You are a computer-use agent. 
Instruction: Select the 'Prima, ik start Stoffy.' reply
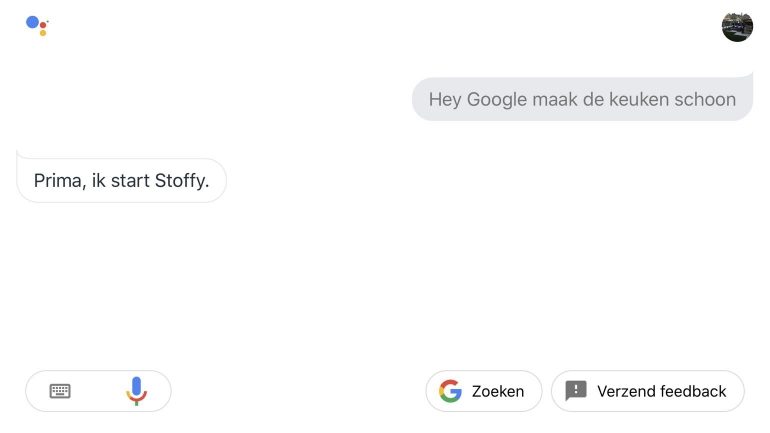coord(121,181)
